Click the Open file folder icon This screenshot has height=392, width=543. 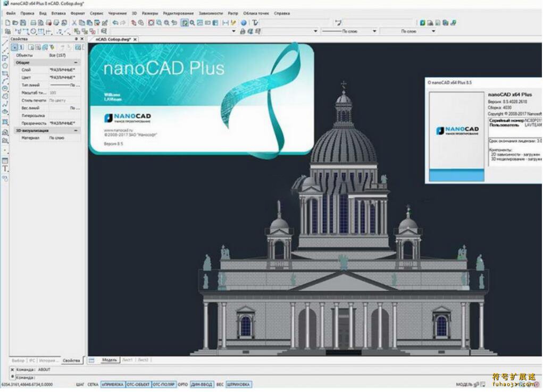(15, 23)
